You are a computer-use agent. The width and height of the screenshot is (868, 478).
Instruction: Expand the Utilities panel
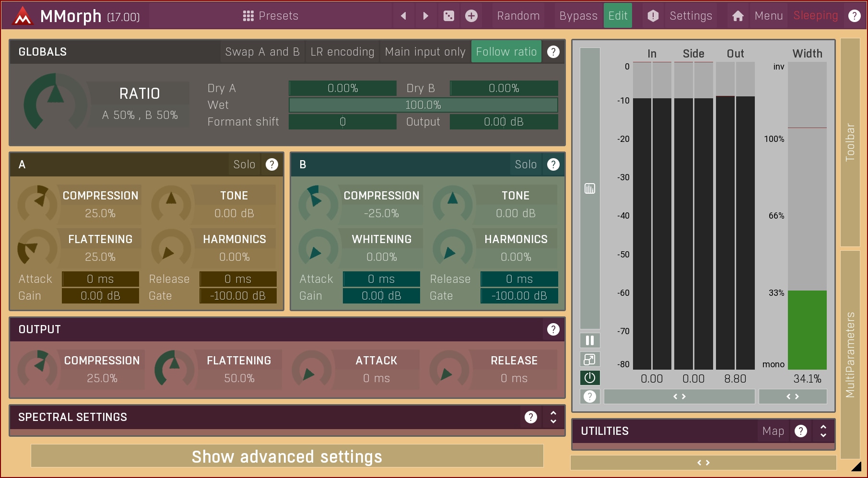[x=823, y=431]
